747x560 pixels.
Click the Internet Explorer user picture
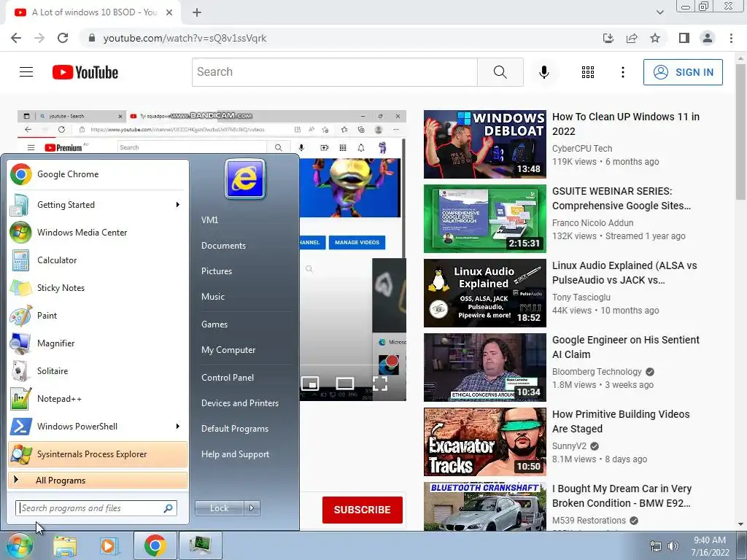point(245,179)
